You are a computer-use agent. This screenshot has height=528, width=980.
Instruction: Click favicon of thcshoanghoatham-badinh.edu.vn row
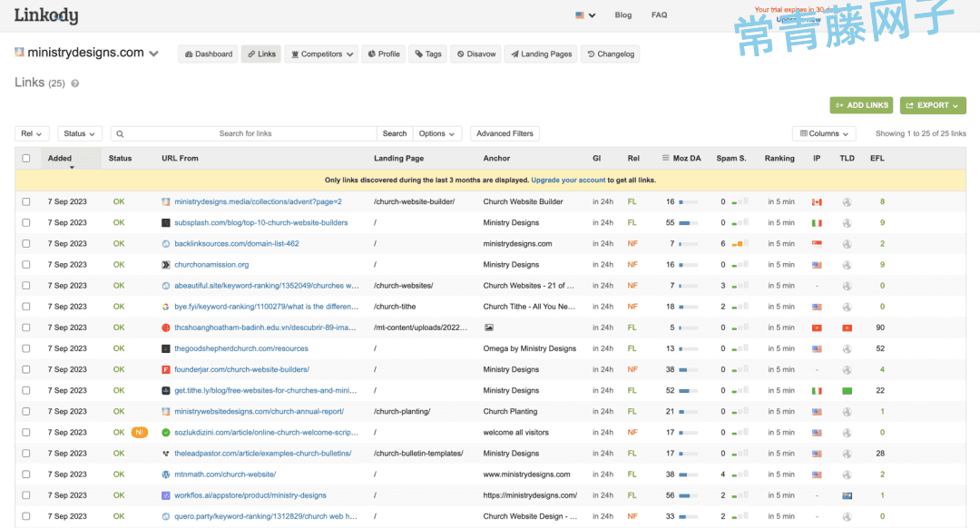166,328
